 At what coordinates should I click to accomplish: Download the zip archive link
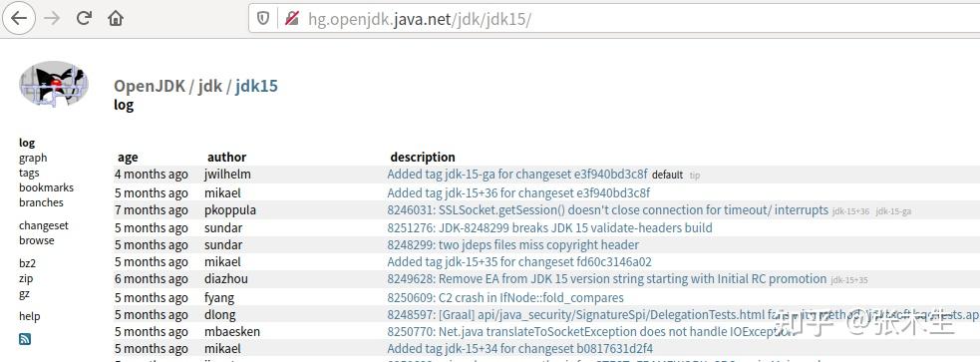26,279
